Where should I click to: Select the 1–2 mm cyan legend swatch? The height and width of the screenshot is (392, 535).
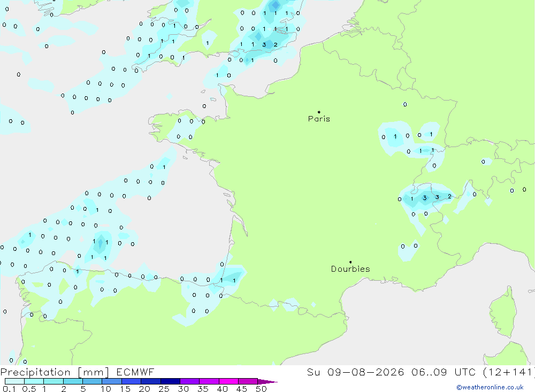point(53,381)
